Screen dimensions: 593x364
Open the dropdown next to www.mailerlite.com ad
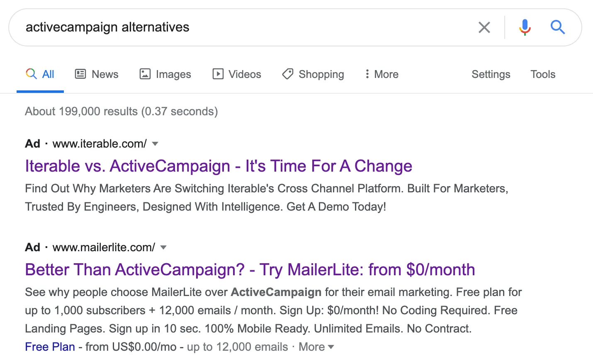[x=163, y=247]
